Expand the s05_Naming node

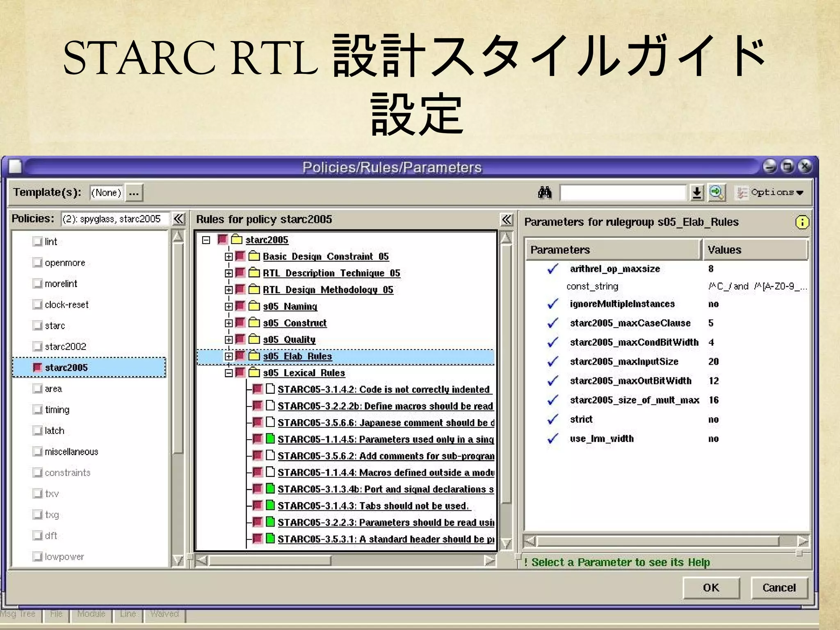click(229, 306)
